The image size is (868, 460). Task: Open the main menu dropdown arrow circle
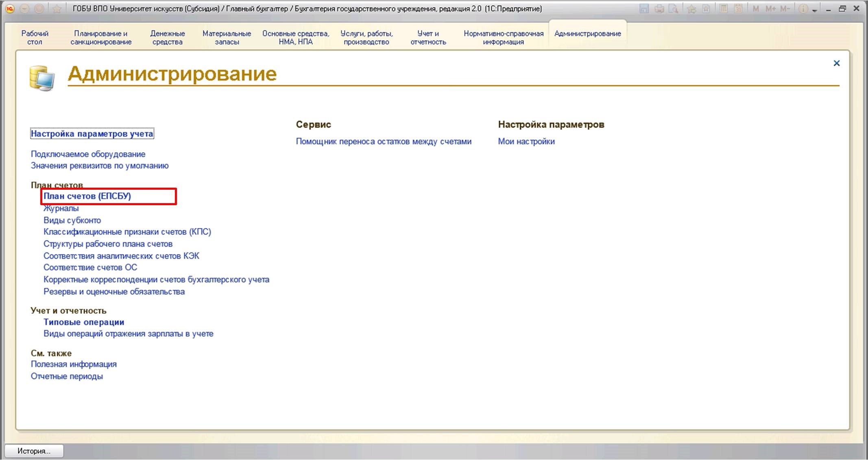(x=25, y=9)
